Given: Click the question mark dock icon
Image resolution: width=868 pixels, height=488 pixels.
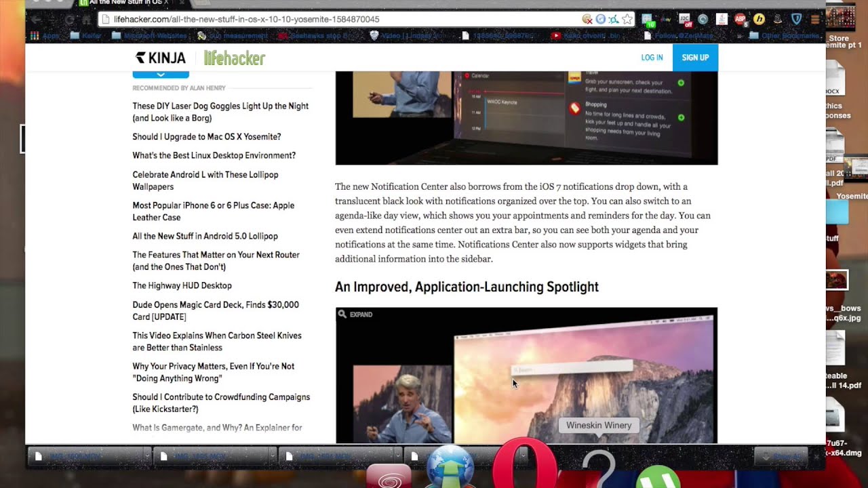Looking at the screenshot, I should coord(599,468).
